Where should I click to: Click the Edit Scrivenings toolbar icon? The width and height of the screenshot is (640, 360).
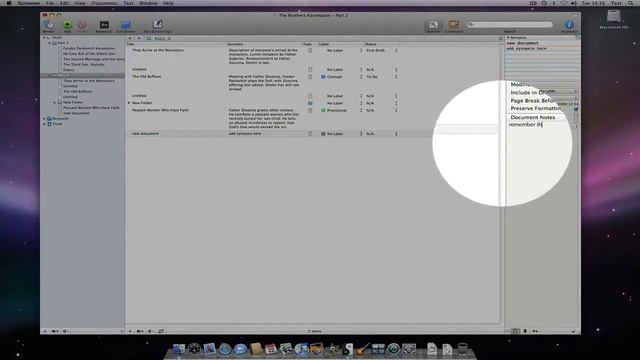[158, 25]
